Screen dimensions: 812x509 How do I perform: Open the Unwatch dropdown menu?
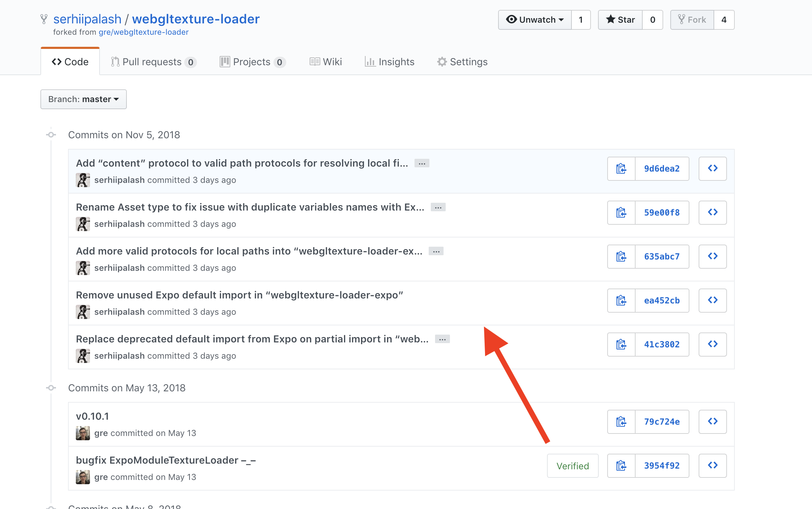tap(535, 20)
